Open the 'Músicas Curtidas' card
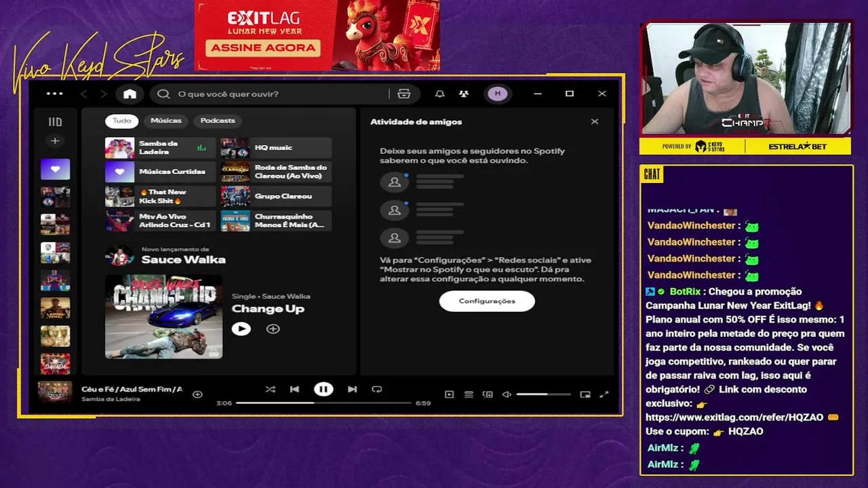Image resolution: width=868 pixels, height=488 pixels. click(160, 172)
